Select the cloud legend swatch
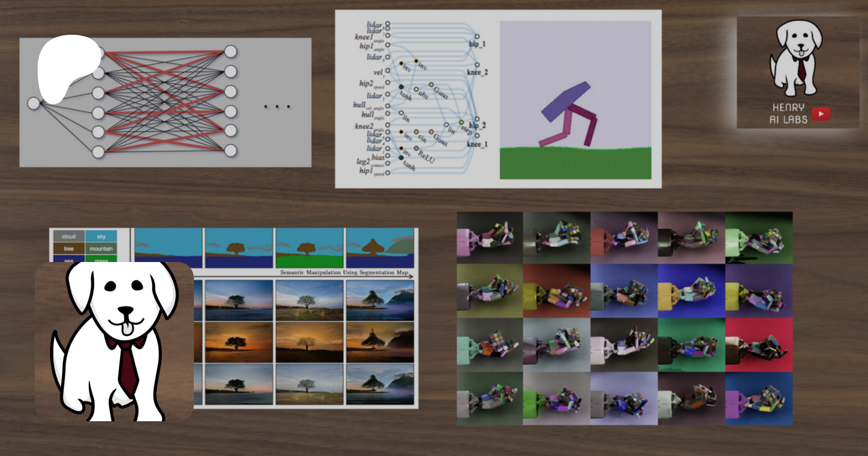 pos(68,236)
